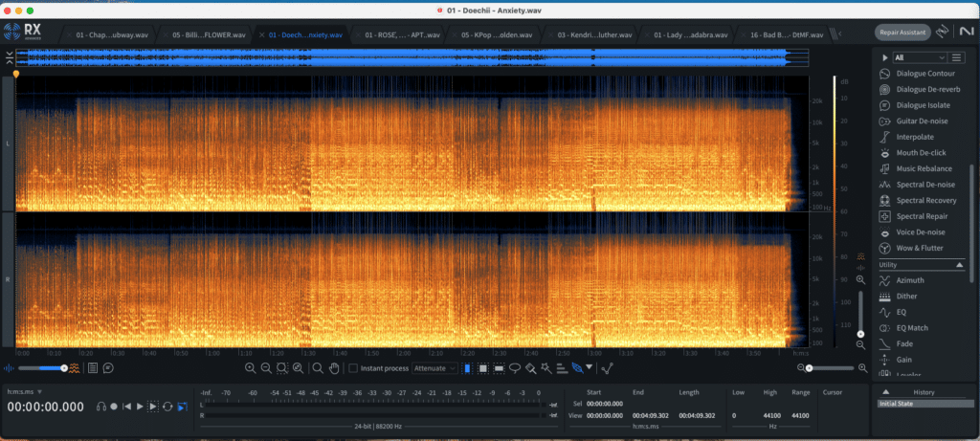980x441 pixels.
Task: Click the vertical frequency zoom slider
Action: coord(860,312)
